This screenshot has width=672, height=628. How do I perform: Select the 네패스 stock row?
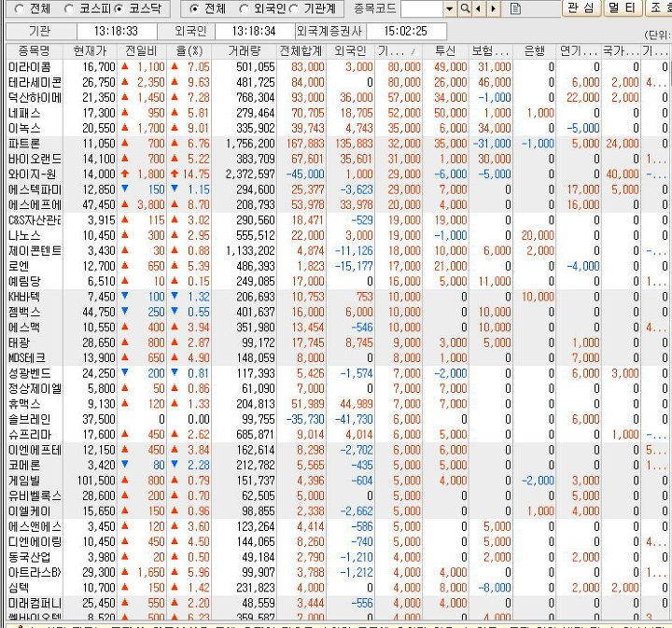click(x=339, y=113)
